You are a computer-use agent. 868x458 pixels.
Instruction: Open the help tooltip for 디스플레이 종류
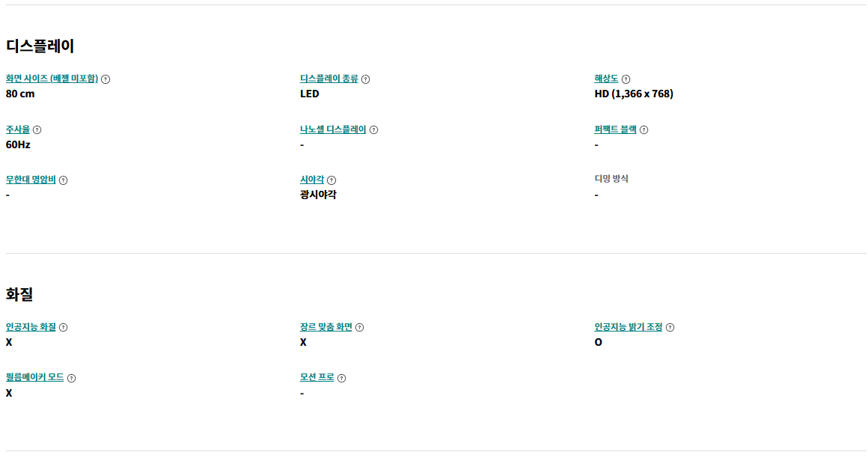tap(365, 79)
